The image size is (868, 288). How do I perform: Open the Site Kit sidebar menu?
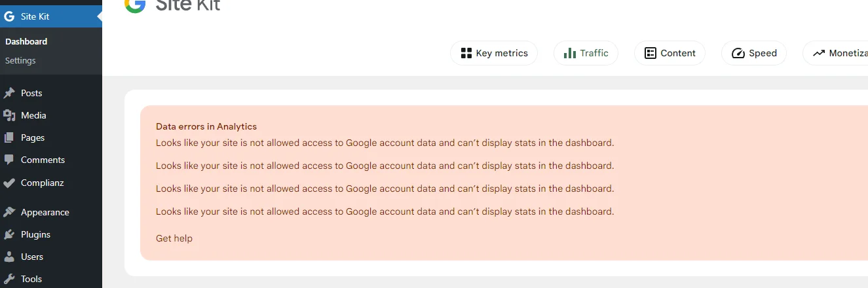click(35, 16)
